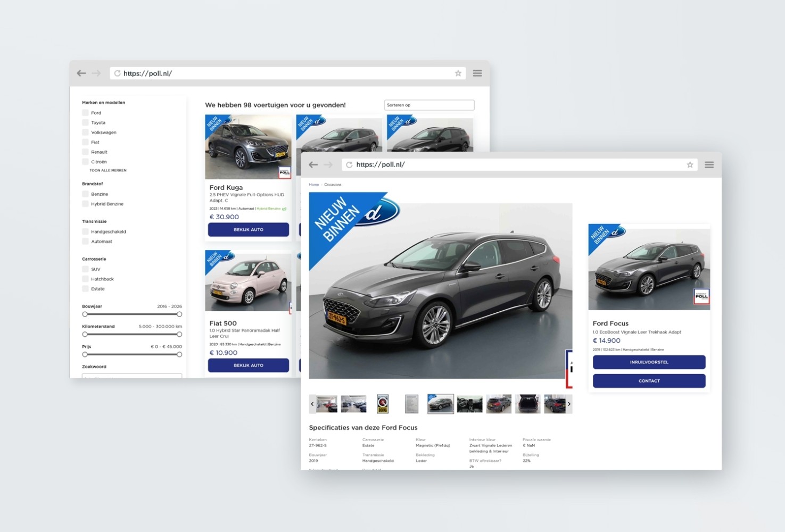The image size is (785, 532).
Task: Click the Kilometerstand slider left handle
Action: click(85, 335)
